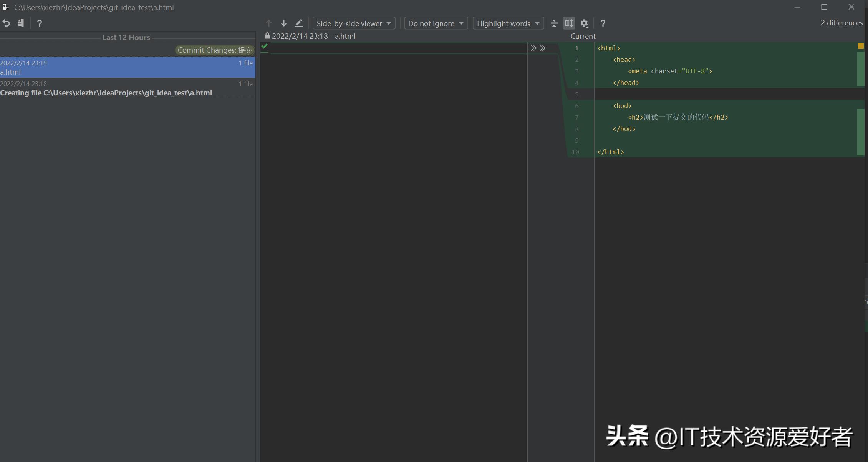
Task: Open Do not ignore dropdown
Action: pyautogui.click(x=436, y=23)
